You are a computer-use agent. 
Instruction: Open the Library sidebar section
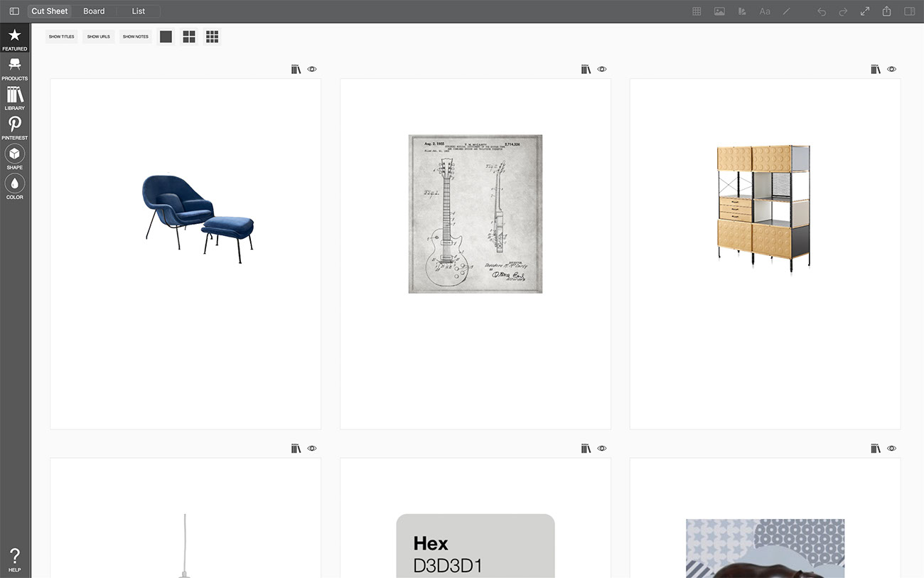(14, 98)
